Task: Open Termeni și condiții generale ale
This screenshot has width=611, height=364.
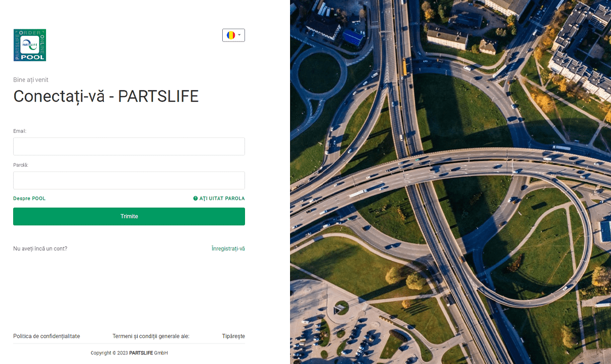Action: coord(151,336)
